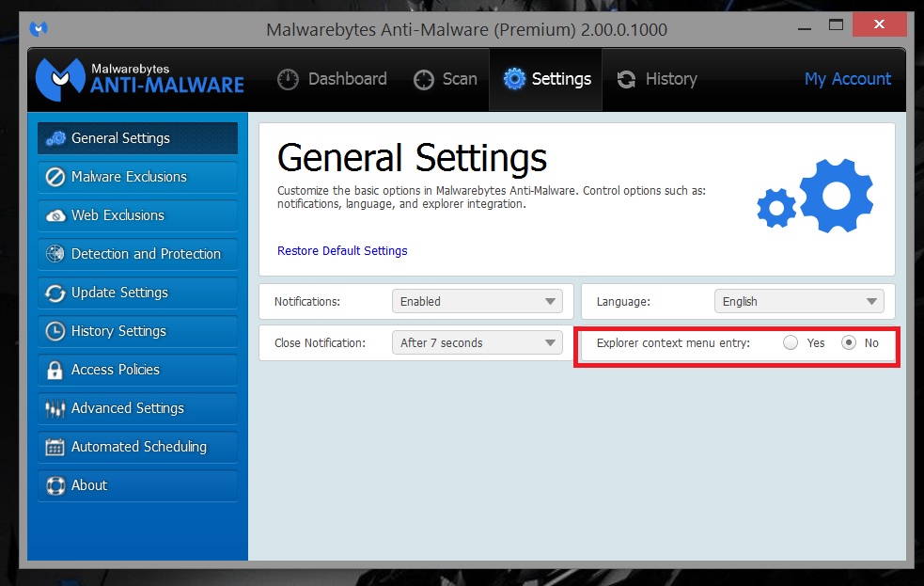The height and width of the screenshot is (586, 924).
Task: Select No for Explorer context menu entry
Action: pyautogui.click(x=849, y=342)
